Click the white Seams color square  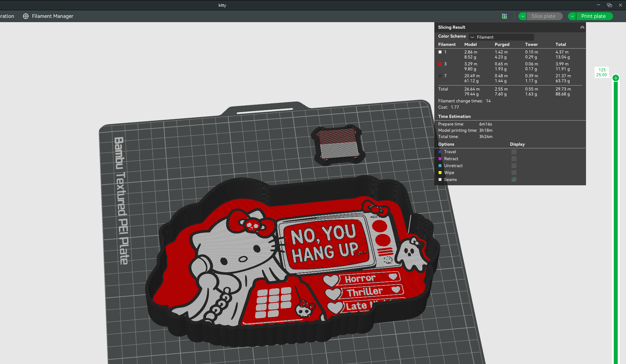(440, 180)
